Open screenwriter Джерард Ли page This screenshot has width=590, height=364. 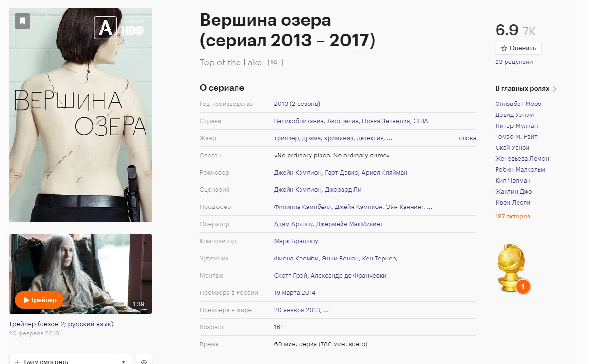pyautogui.click(x=343, y=190)
